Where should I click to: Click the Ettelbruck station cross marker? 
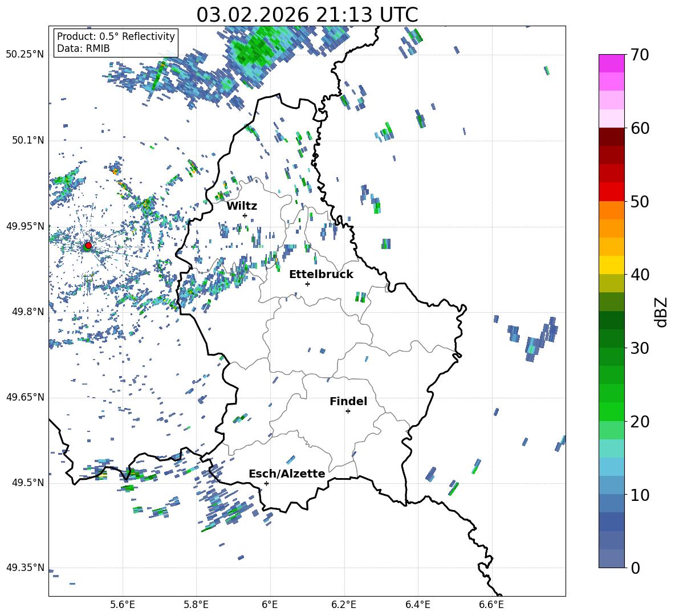pos(307,284)
